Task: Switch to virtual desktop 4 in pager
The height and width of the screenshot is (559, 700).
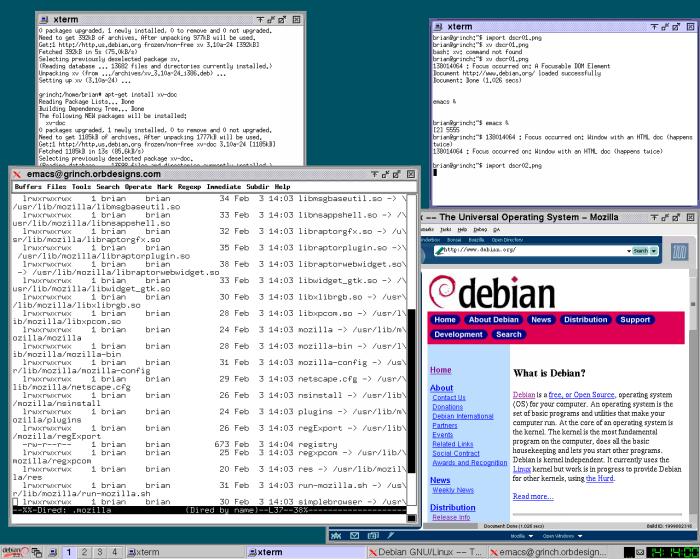Action: 115,552
